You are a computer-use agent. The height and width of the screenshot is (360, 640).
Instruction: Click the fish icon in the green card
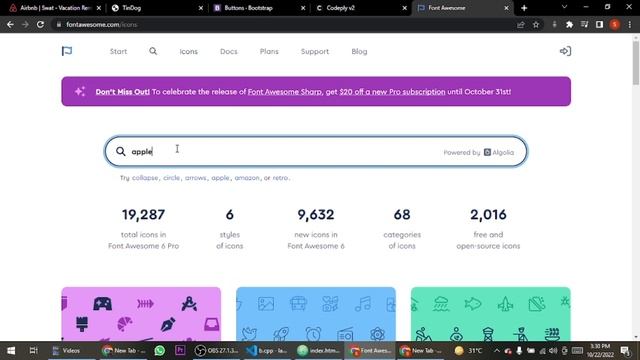click(x=473, y=304)
